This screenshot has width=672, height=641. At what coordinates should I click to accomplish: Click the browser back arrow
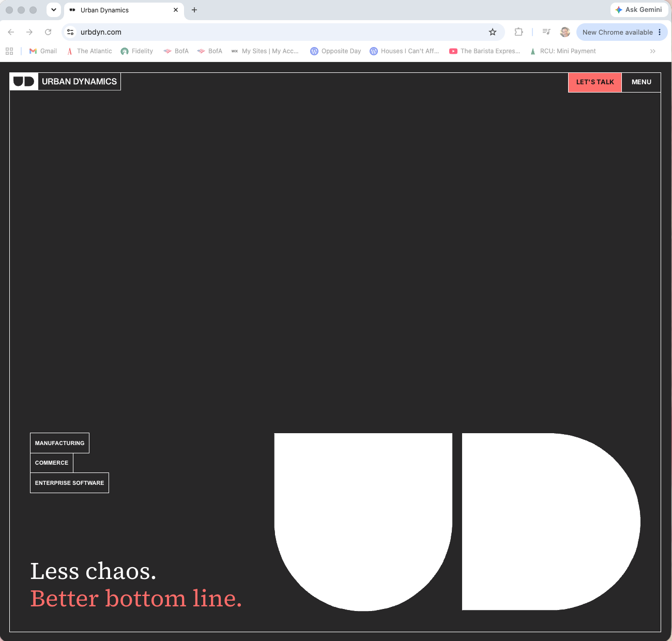[11, 32]
